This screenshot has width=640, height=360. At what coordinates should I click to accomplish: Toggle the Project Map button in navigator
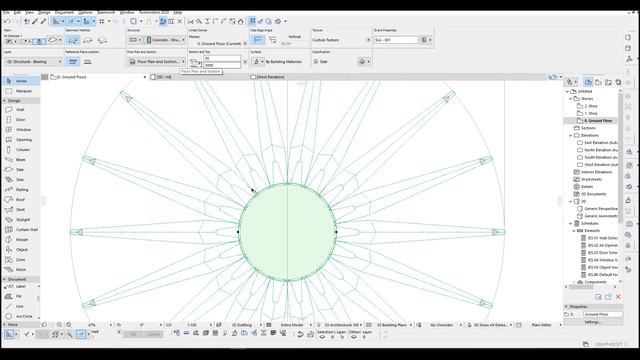[588, 82]
